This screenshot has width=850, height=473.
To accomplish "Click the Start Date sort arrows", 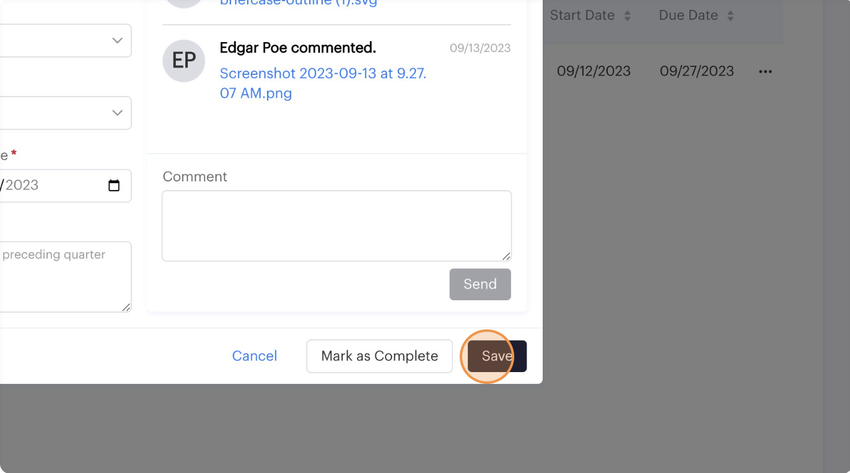I will (628, 16).
